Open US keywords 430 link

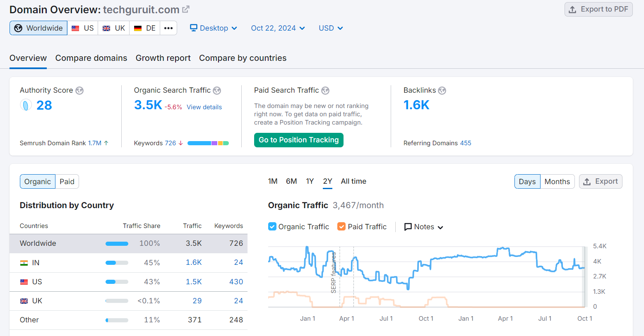click(236, 282)
